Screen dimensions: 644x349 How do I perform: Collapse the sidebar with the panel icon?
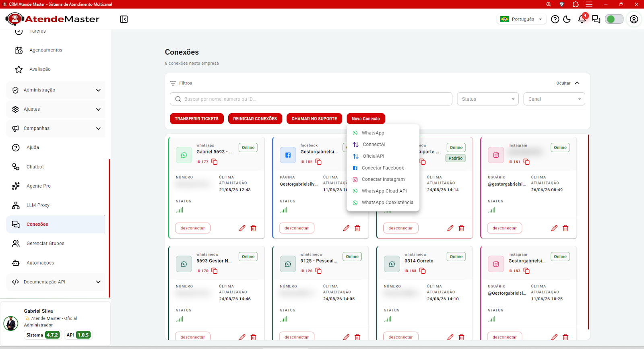tap(124, 19)
